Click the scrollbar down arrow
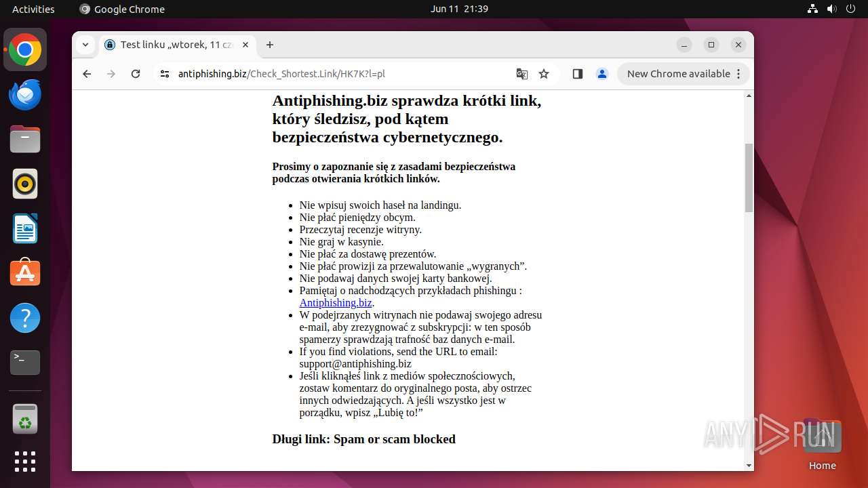Image resolution: width=868 pixels, height=488 pixels. (x=749, y=466)
